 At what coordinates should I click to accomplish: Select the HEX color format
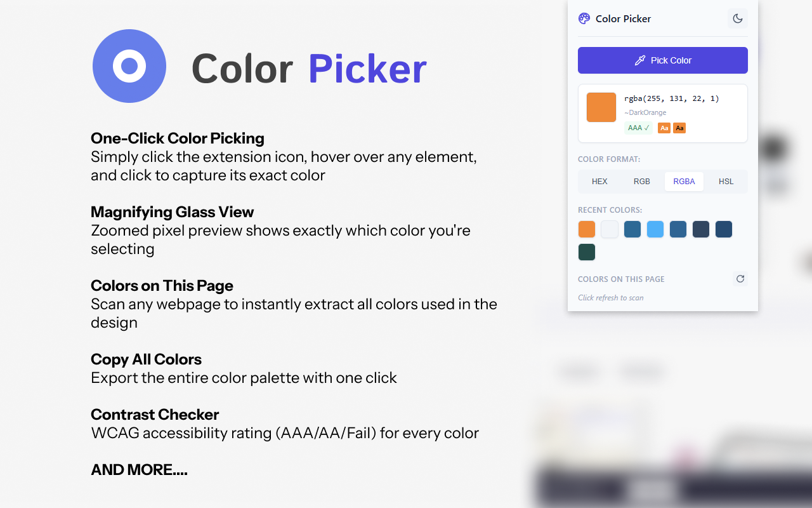[599, 182]
